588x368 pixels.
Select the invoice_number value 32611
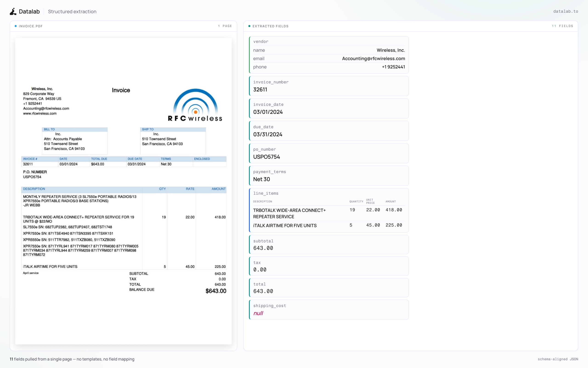260,89
